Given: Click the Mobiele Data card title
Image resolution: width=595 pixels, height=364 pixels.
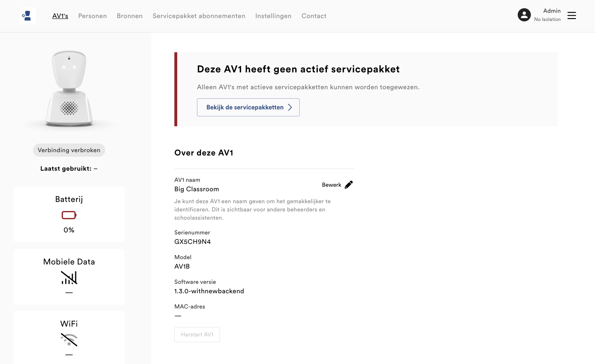Looking at the screenshot, I should 69,262.
